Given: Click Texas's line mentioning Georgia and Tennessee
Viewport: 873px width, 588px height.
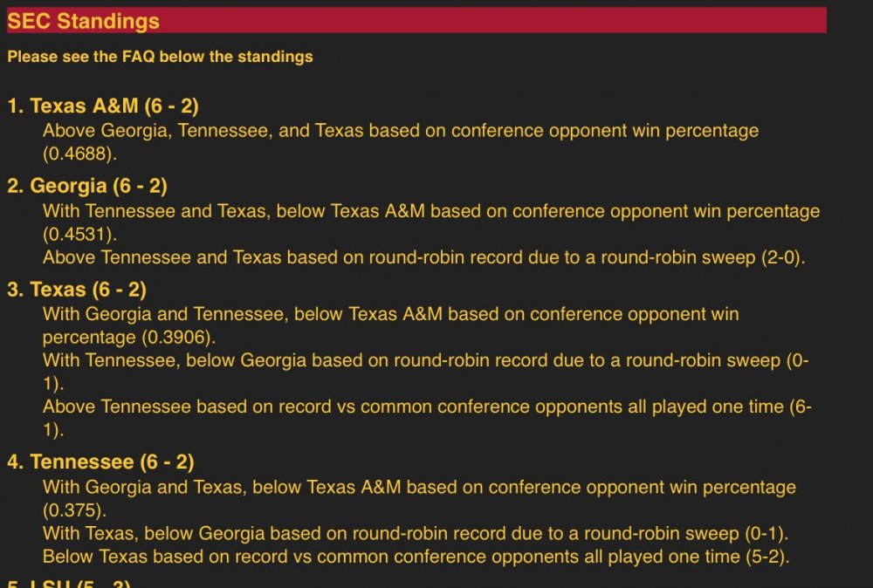Looking at the screenshot, I should (x=390, y=314).
